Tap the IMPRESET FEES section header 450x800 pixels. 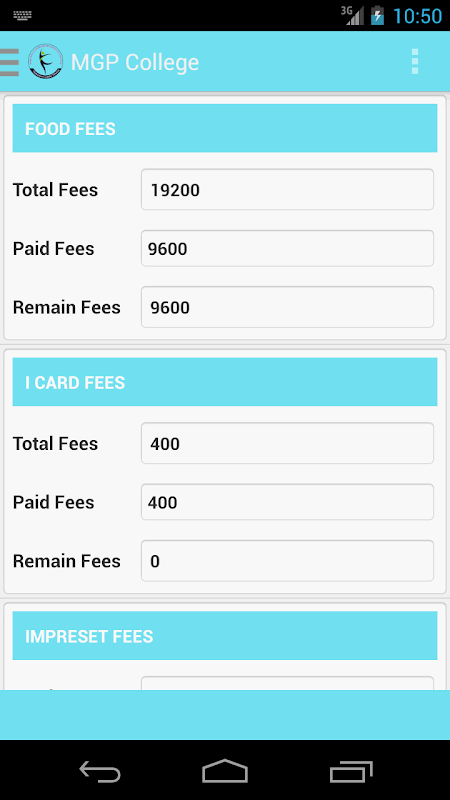(225, 635)
